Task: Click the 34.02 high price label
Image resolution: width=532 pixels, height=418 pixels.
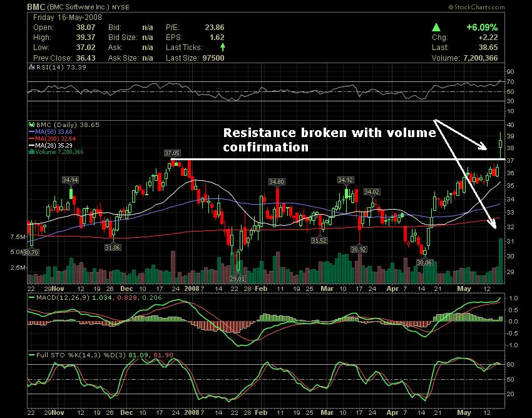Action: pos(372,192)
